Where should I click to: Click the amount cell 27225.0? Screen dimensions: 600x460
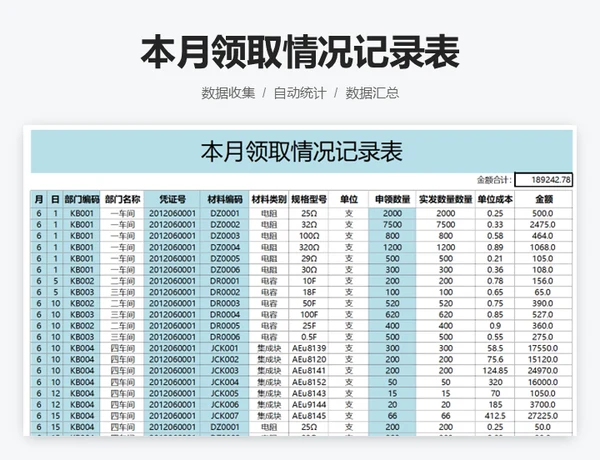[x=543, y=416]
